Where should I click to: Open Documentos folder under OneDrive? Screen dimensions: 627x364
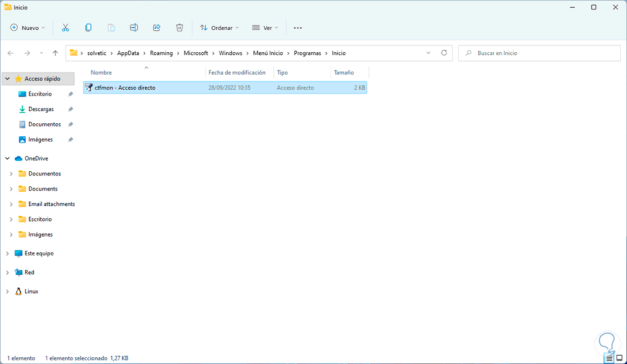pyautogui.click(x=44, y=173)
